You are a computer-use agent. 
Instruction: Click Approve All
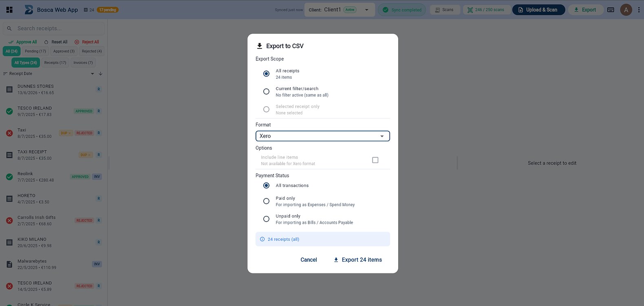tap(23, 42)
